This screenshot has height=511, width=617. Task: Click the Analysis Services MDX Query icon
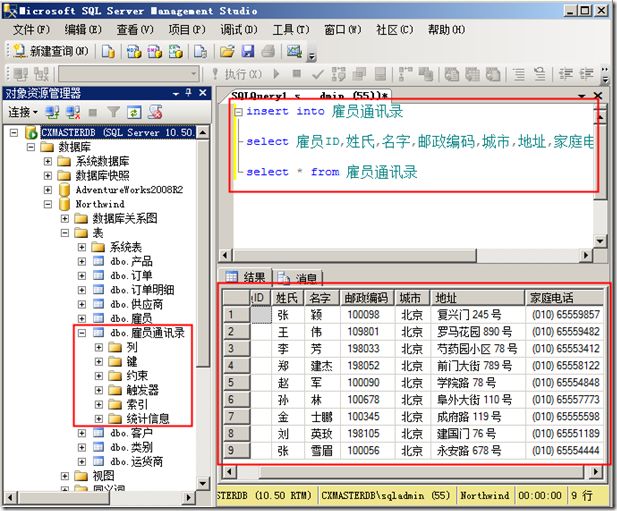pyautogui.click(x=134, y=52)
